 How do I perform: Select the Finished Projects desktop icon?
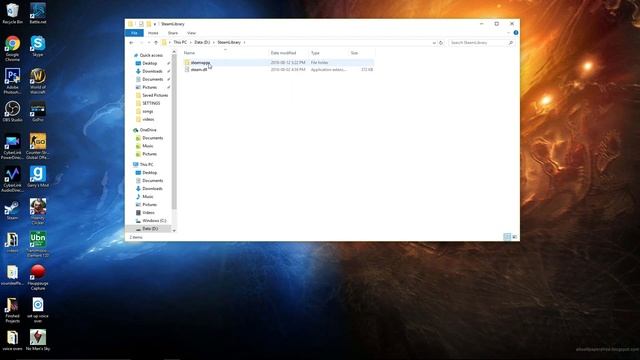click(12, 309)
